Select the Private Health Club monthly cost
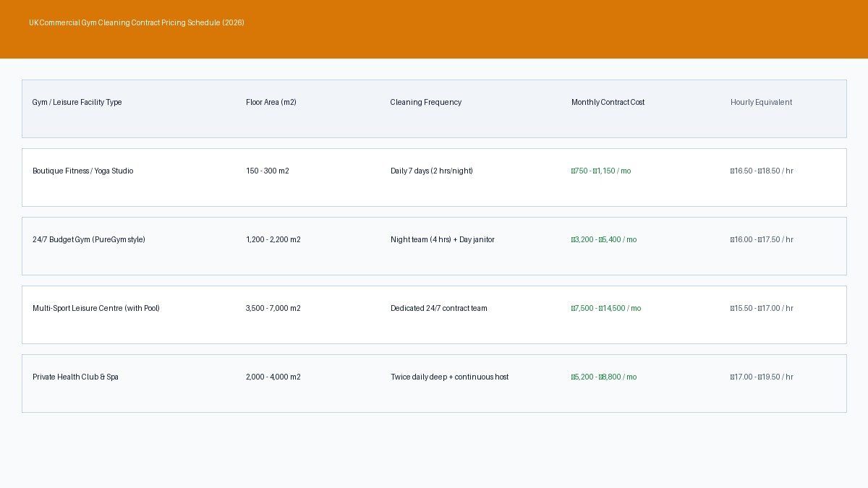Image resolution: width=868 pixels, height=488 pixels. pos(604,377)
